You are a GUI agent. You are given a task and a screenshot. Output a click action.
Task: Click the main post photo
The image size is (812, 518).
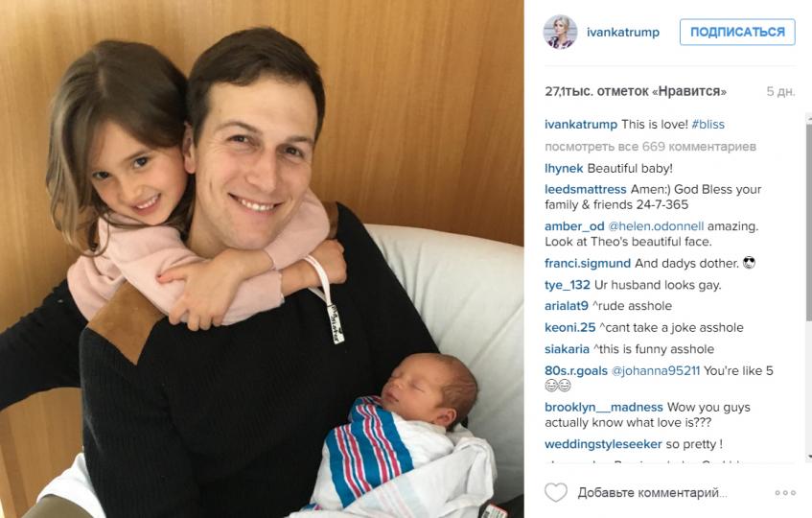(x=262, y=259)
